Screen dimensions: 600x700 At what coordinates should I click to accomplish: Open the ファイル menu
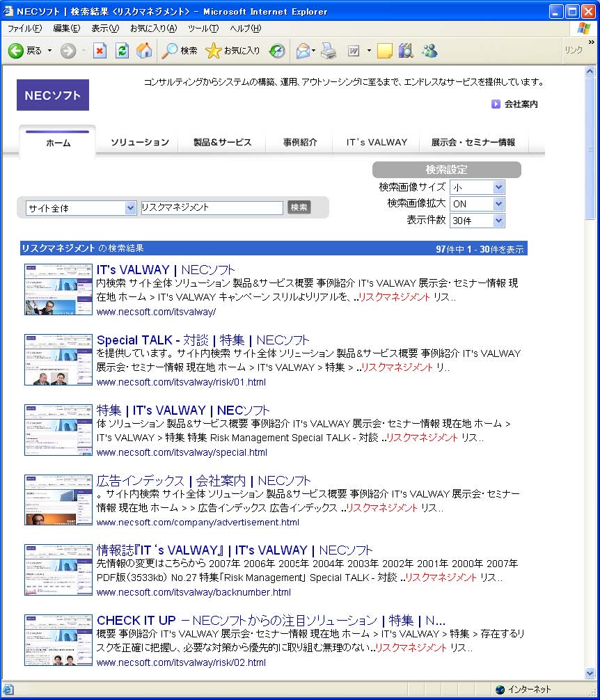point(24,28)
